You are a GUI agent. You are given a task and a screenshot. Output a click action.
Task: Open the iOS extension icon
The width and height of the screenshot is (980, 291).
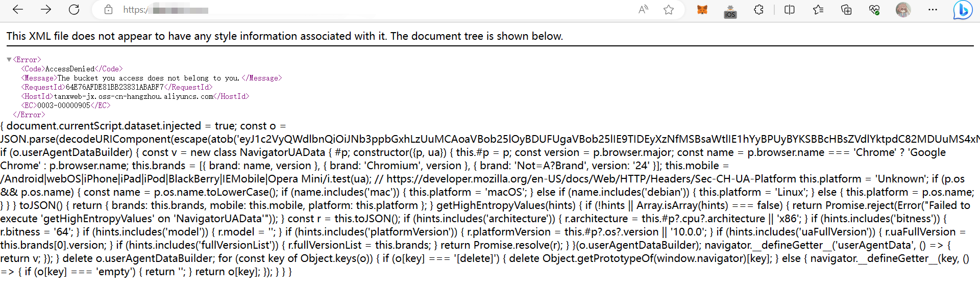pos(730,11)
